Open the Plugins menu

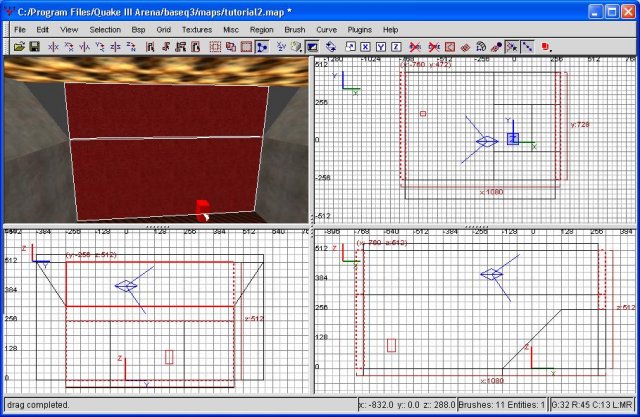point(360,29)
